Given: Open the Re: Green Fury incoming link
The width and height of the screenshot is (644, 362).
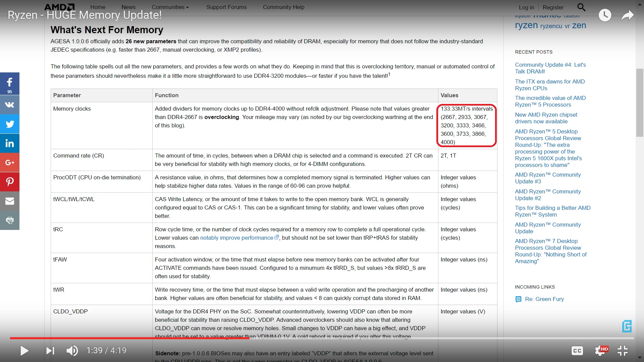Looking at the screenshot, I should point(544,299).
